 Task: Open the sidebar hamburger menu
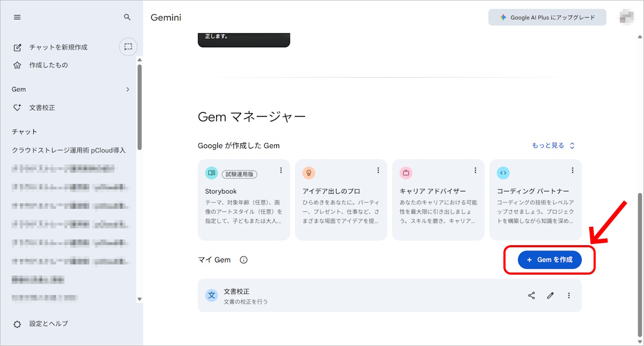(17, 17)
